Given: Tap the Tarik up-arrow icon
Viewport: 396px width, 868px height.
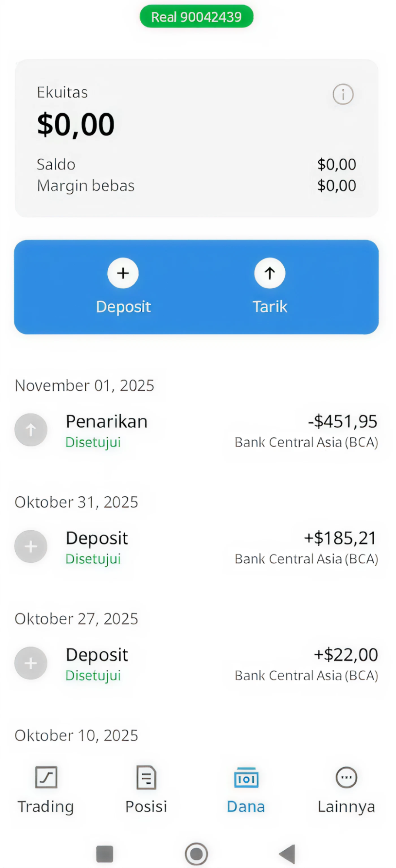Looking at the screenshot, I should coord(270,273).
